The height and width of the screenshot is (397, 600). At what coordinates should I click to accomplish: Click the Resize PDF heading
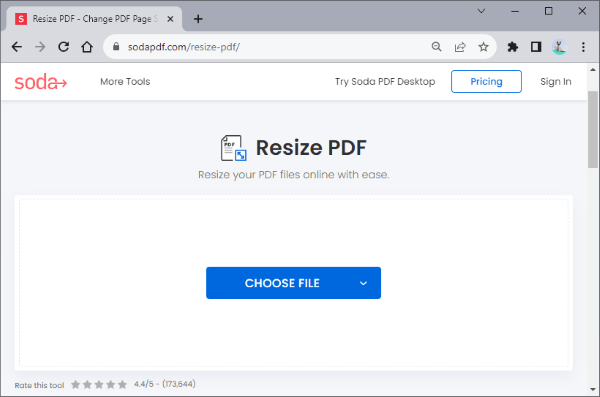click(x=311, y=148)
